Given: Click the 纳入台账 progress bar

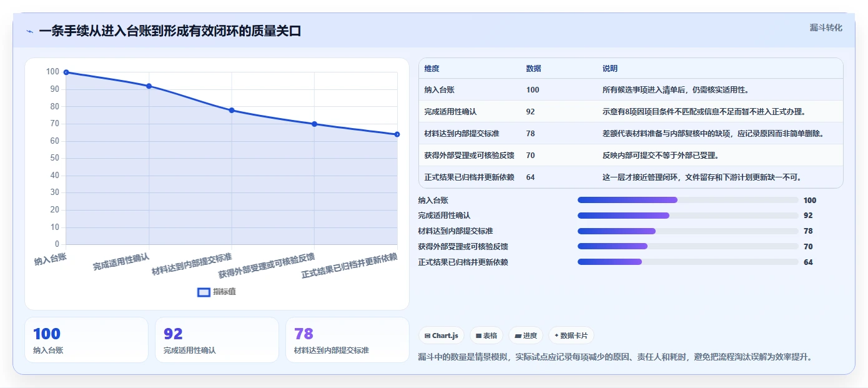Looking at the screenshot, I should pos(688,200).
